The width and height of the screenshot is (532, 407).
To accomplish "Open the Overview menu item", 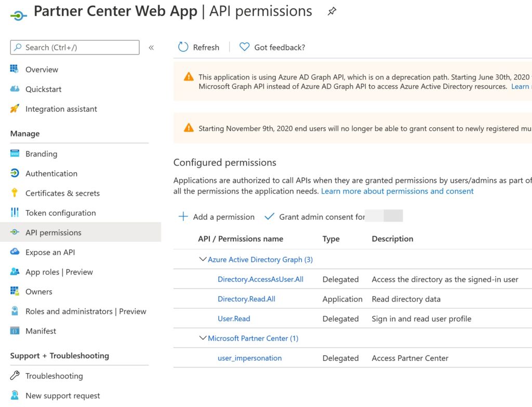I will [x=42, y=70].
